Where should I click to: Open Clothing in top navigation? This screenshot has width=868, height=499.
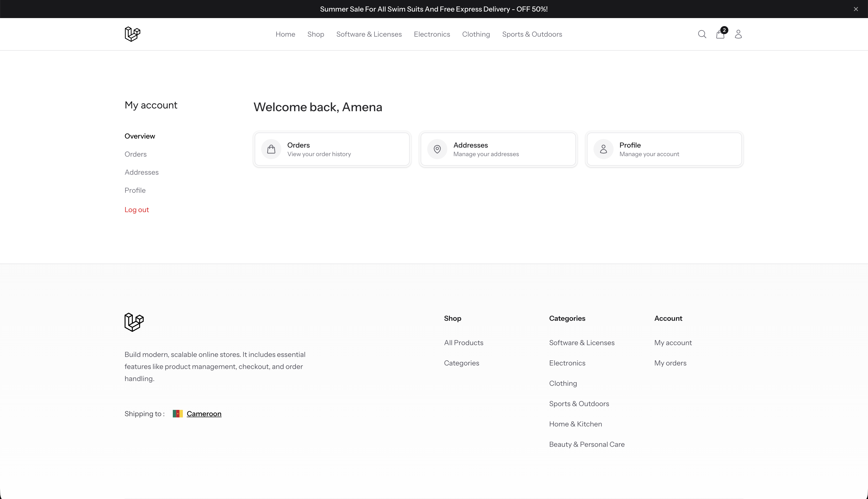[476, 34]
